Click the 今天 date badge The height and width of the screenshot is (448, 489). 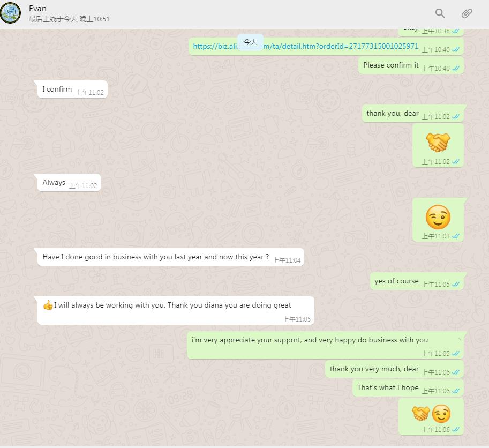[x=251, y=42]
